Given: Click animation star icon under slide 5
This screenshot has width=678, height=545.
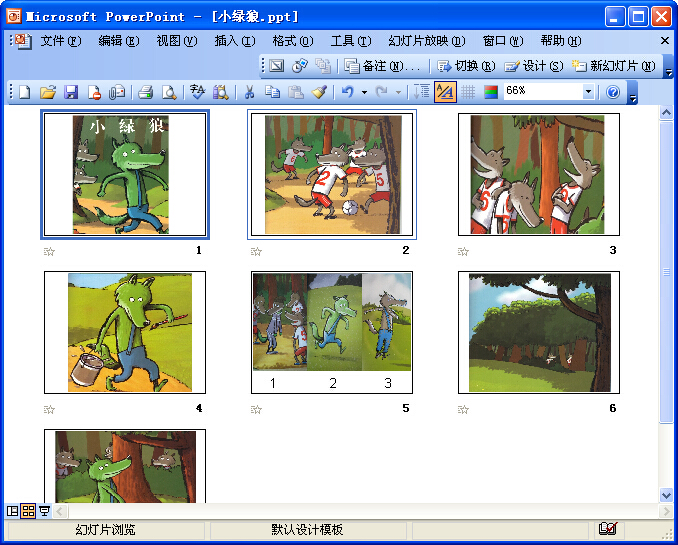Looking at the screenshot, I should click(x=256, y=409).
